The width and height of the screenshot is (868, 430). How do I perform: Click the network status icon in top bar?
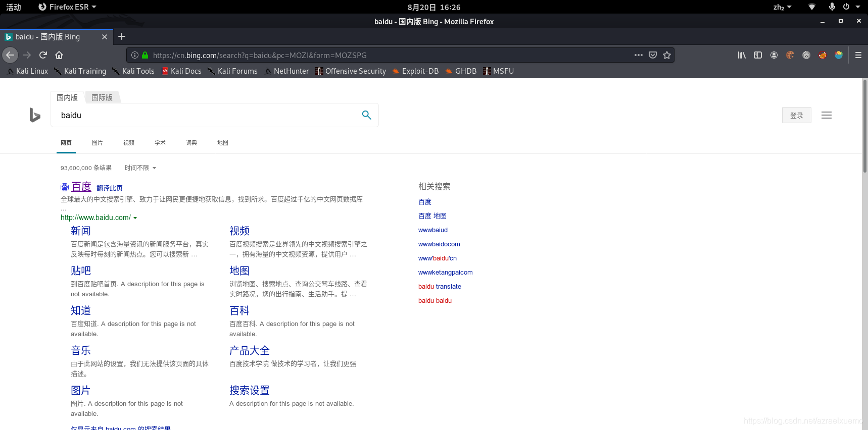coord(812,7)
